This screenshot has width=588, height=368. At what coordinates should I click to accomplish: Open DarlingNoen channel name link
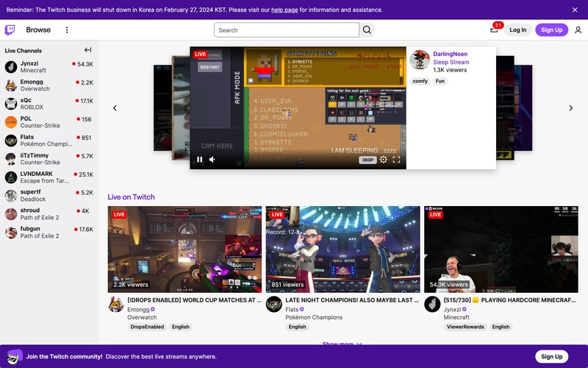click(450, 54)
